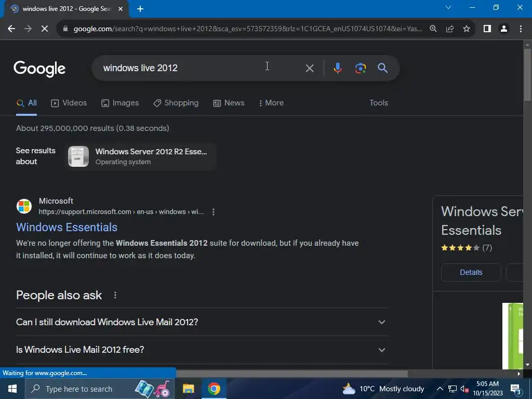Open the Windows Server Essentials panel title

click(x=482, y=221)
